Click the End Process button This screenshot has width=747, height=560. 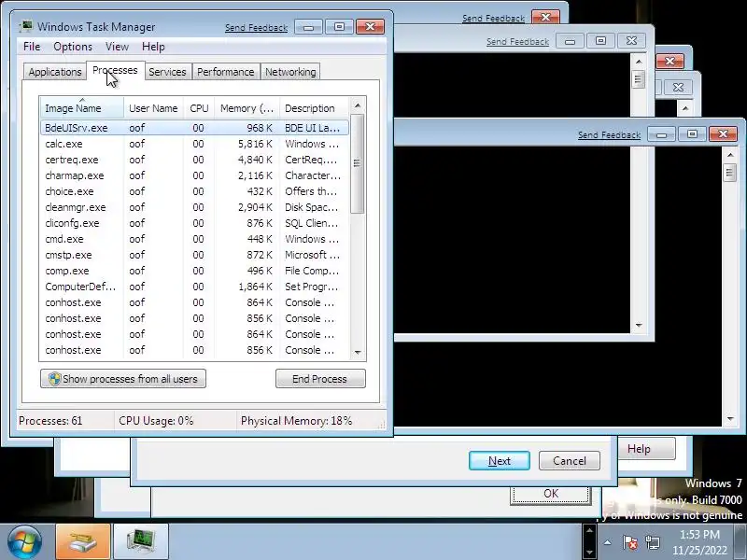tap(320, 379)
